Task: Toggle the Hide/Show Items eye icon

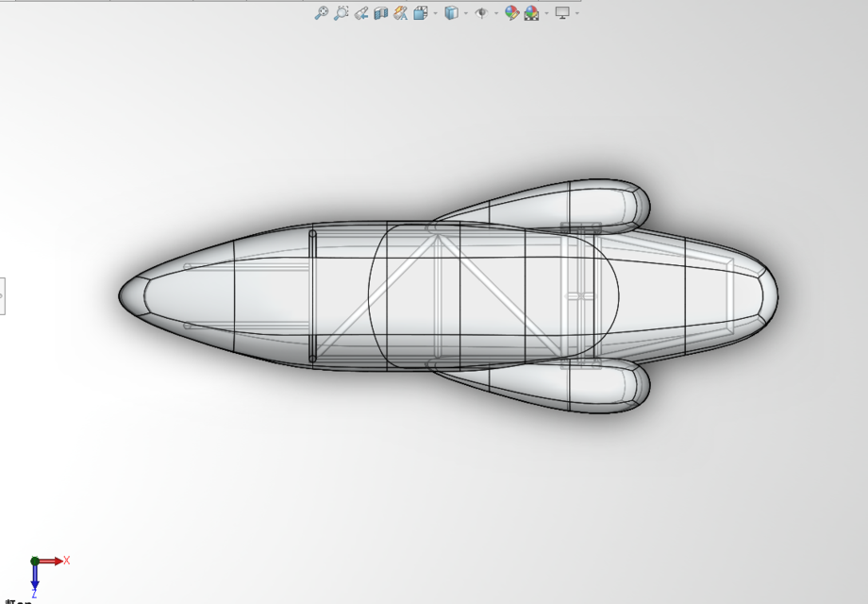Action: tap(481, 13)
